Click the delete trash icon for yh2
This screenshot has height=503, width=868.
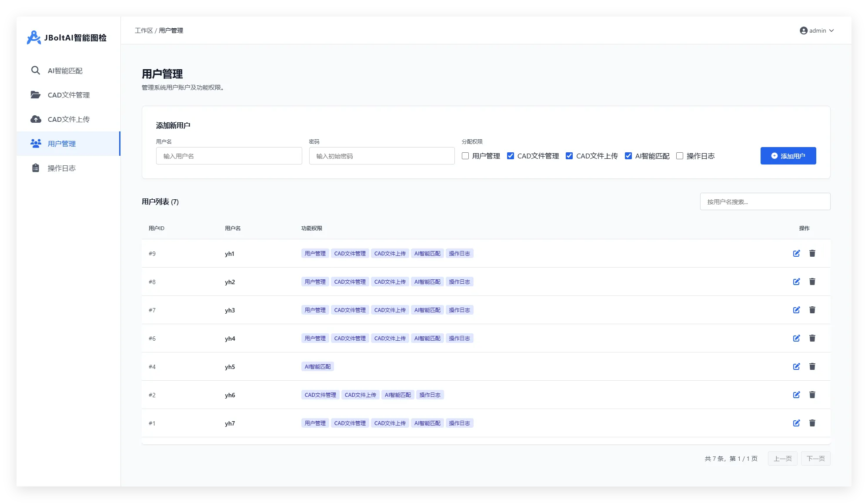pos(812,282)
